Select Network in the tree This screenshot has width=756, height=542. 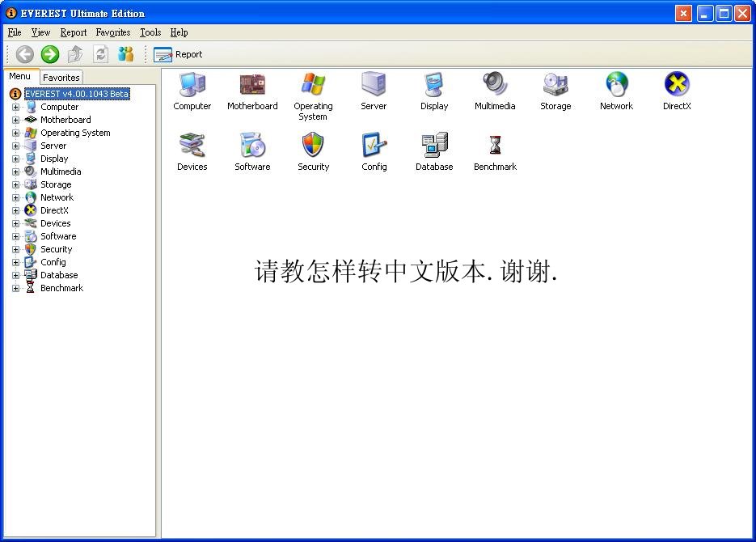pyautogui.click(x=57, y=197)
